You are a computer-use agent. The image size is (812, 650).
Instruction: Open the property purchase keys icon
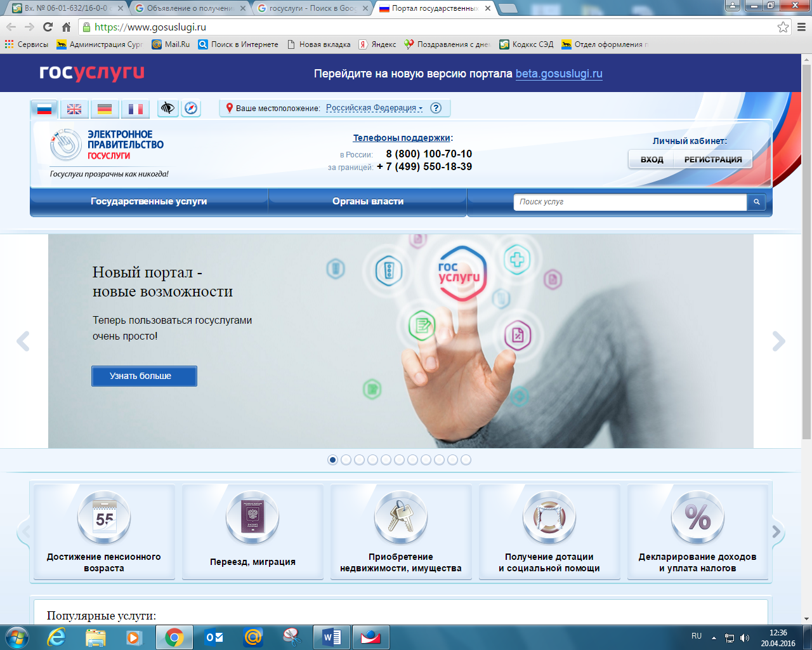click(x=401, y=518)
